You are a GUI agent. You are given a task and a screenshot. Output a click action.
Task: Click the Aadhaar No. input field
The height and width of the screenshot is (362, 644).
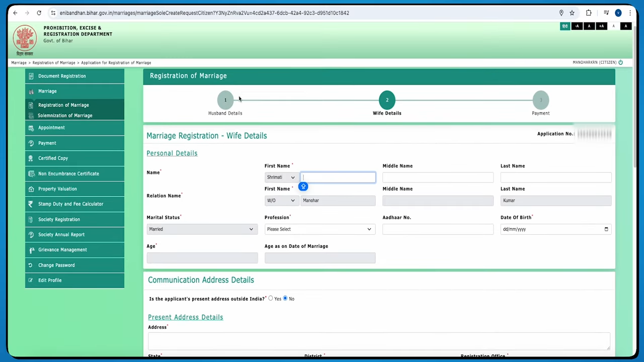pyautogui.click(x=438, y=229)
